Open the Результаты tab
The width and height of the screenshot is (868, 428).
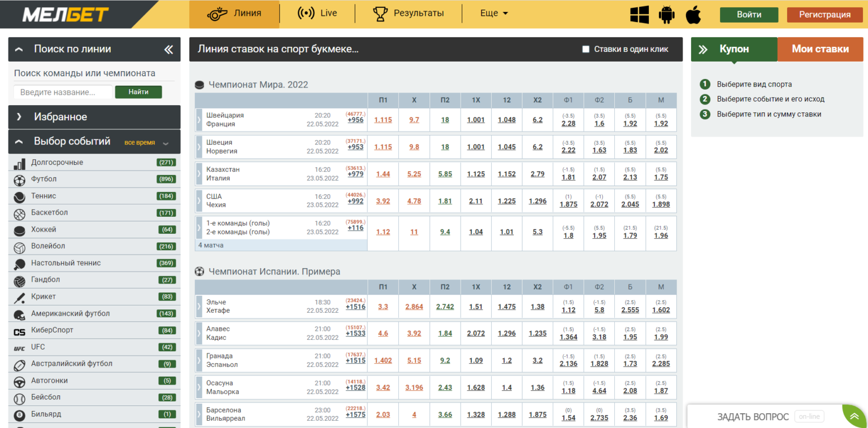409,14
